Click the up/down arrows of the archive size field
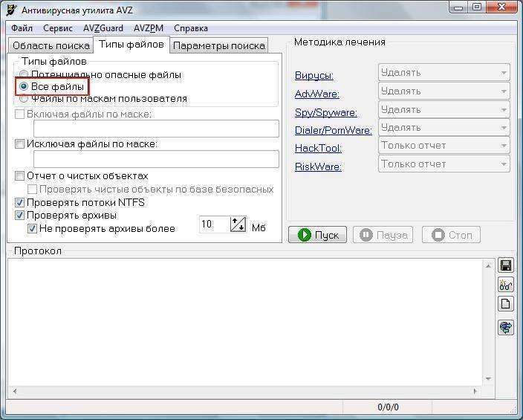Screen dimensions: 523x420 point(238,224)
